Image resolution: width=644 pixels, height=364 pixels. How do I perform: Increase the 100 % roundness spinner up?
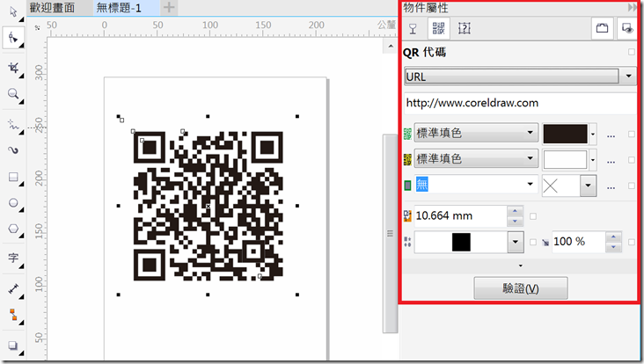point(613,237)
